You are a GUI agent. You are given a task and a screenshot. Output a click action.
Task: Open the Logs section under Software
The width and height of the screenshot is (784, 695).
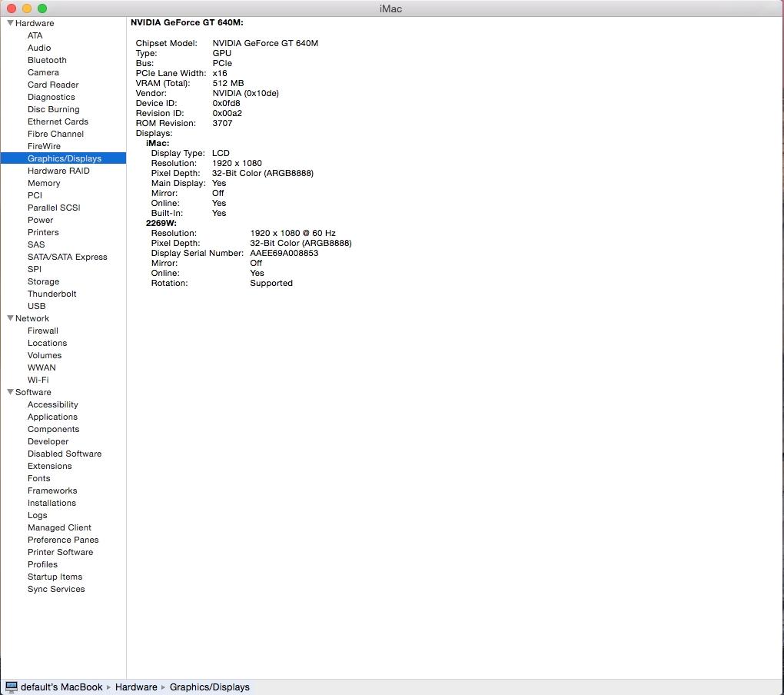tap(35, 515)
